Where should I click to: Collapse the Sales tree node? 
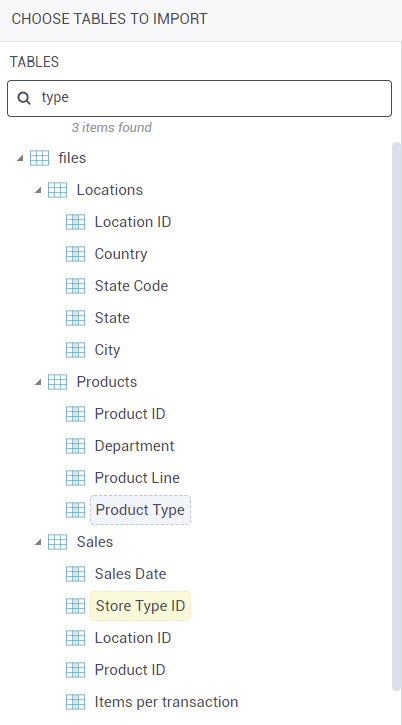38,542
